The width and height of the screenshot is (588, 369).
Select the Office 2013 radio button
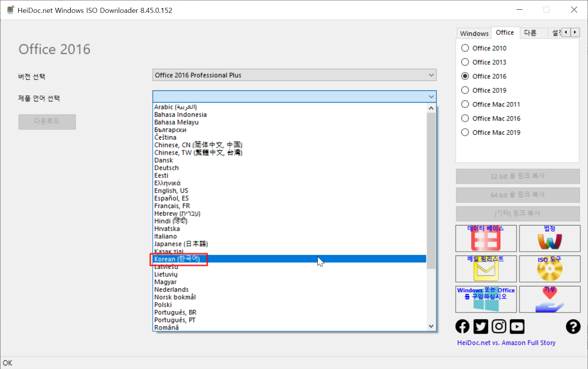(465, 62)
